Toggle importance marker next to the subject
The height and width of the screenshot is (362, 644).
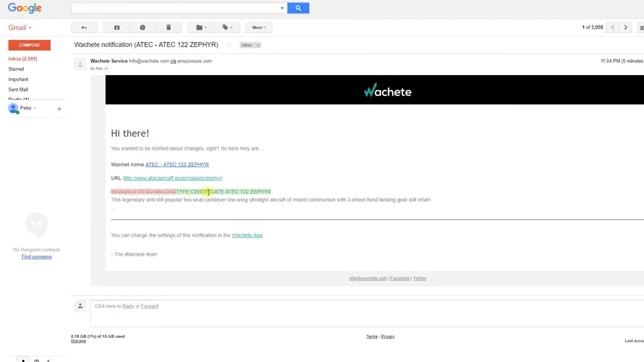click(x=229, y=45)
